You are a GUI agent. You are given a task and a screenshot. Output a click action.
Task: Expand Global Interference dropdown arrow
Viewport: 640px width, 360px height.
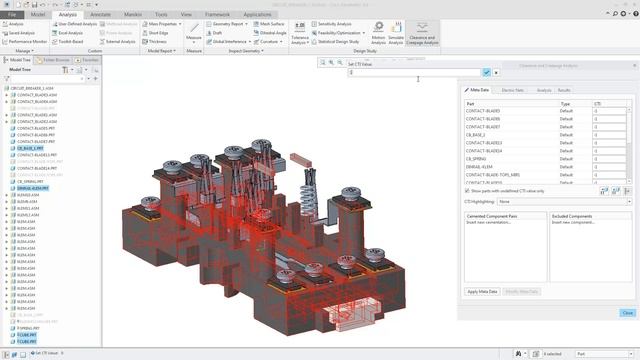(250, 42)
